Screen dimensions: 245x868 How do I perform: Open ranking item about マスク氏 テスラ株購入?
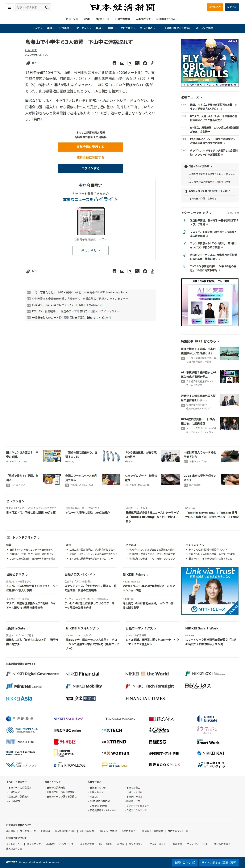pos(213,234)
